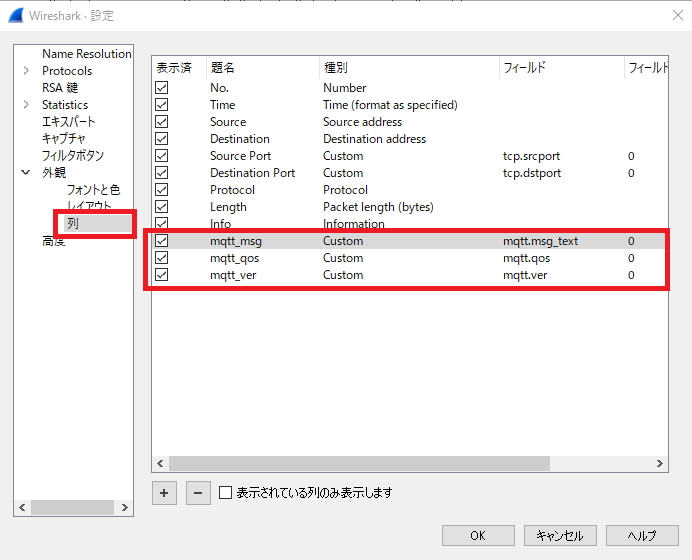Open フォントと色 settings page
The image size is (692, 560).
[93, 190]
